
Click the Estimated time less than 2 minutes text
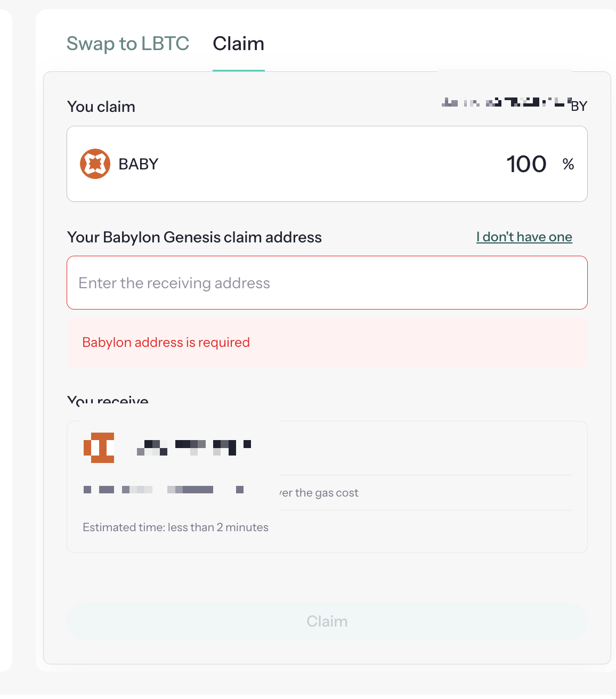pyautogui.click(x=175, y=527)
